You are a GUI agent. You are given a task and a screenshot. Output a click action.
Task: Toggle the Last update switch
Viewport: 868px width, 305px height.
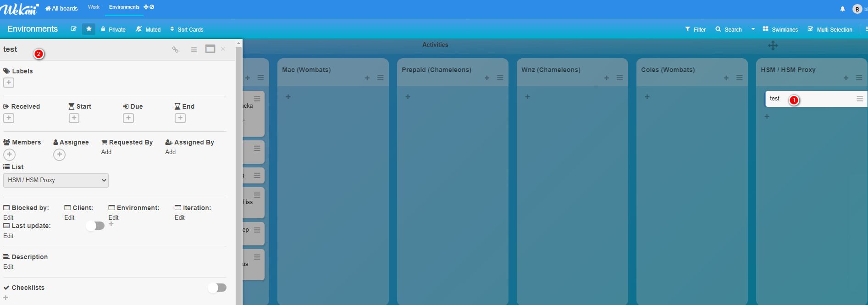(x=95, y=226)
